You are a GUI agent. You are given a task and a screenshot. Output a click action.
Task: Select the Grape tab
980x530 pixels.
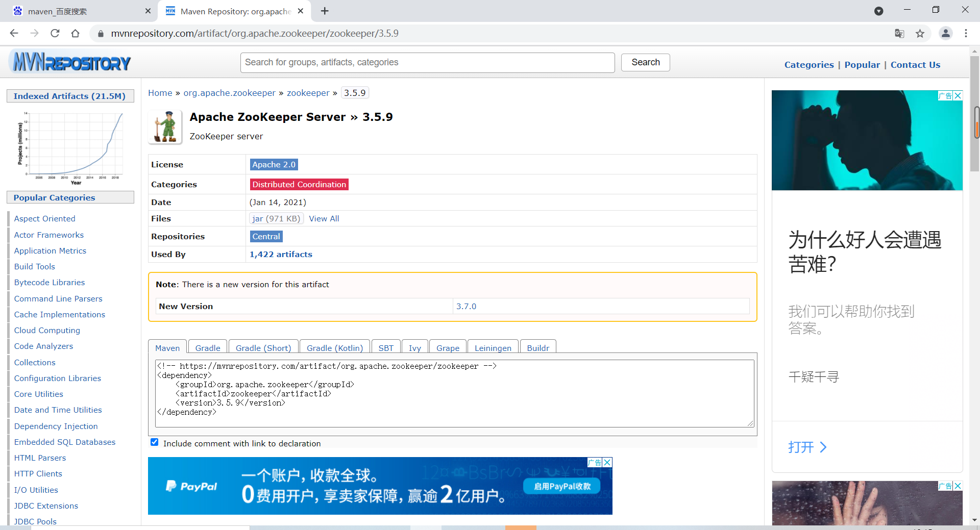tap(448, 347)
